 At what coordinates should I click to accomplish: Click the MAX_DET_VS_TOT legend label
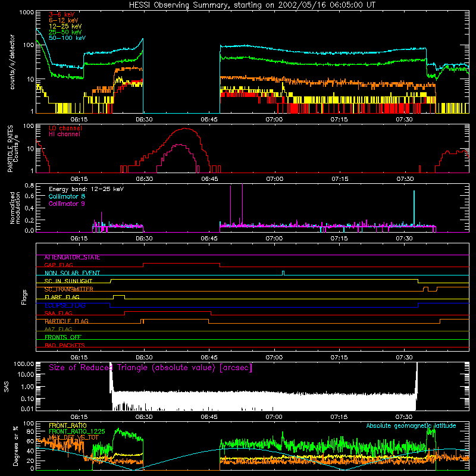pyautogui.click(x=74, y=437)
